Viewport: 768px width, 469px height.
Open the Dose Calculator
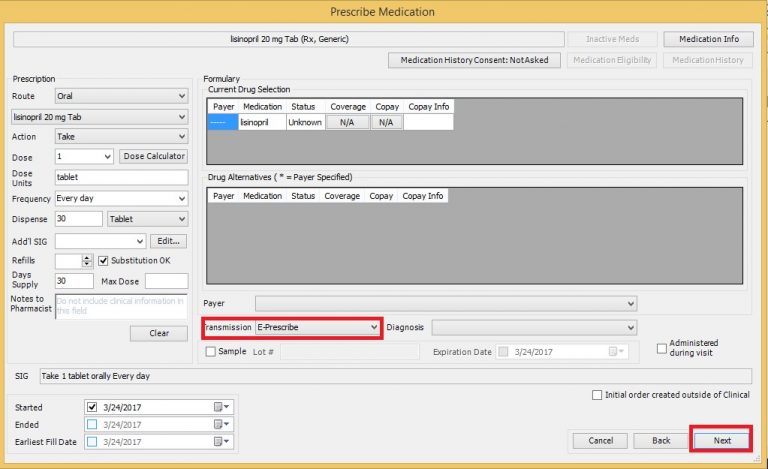point(154,156)
